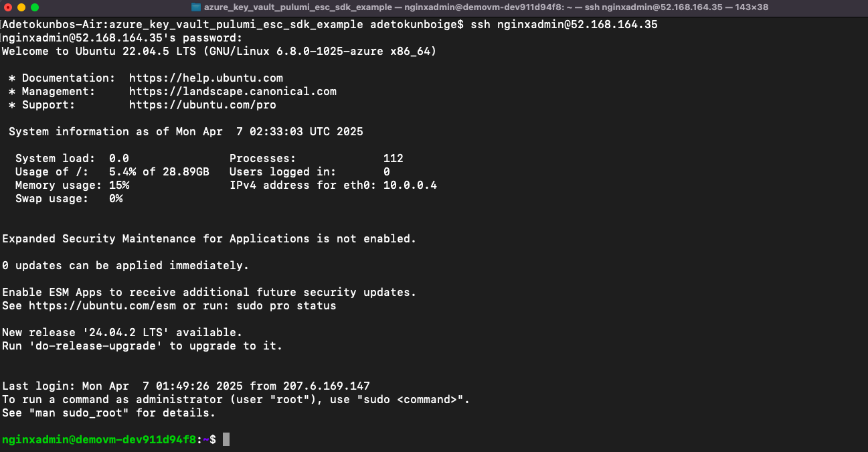Click the nginxadmin@demovm-dev911d94f8 green prompt
Viewport: 868px width, 452px height.
(99, 440)
